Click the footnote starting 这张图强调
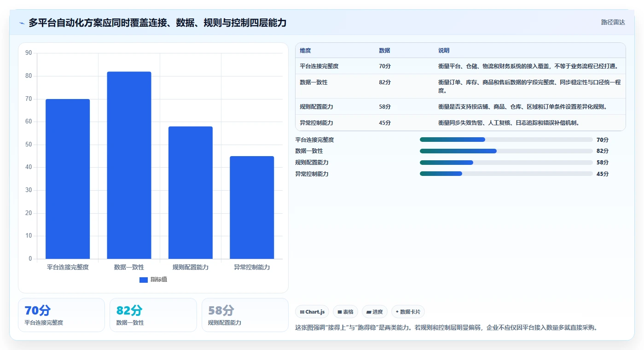This screenshot has height=350, width=644. click(x=446, y=328)
